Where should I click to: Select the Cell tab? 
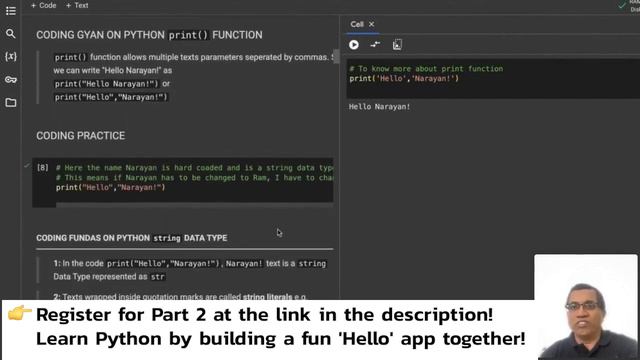(357, 24)
